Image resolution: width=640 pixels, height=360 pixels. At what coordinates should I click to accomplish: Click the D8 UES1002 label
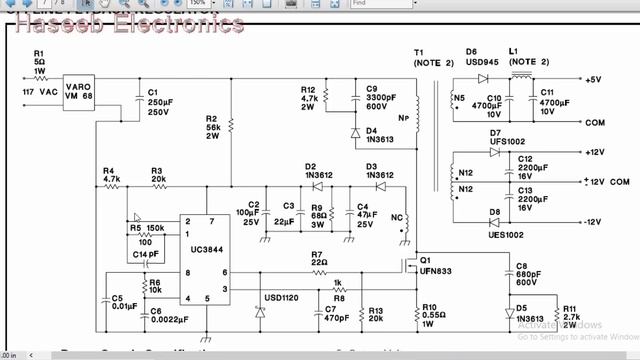coord(506,224)
